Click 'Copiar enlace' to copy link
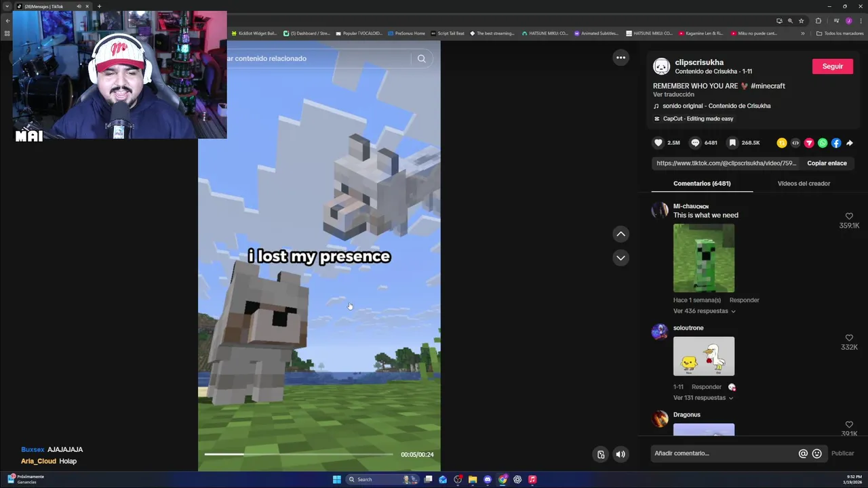This screenshot has height=488, width=868. point(827,163)
